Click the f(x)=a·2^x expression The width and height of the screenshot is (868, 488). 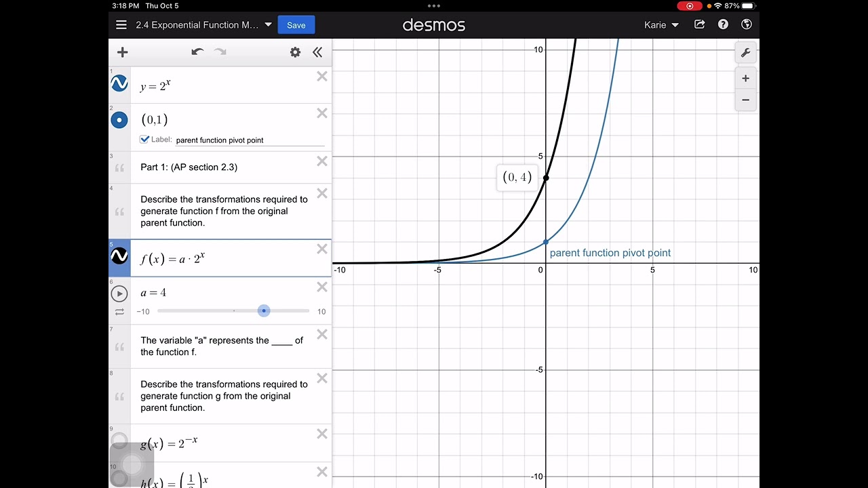click(173, 258)
